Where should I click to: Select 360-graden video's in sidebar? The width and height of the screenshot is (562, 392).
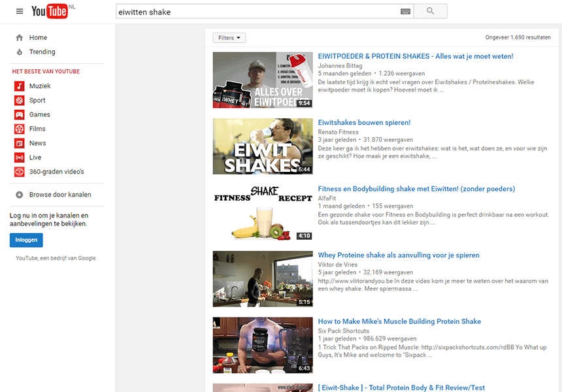click(56, 172)
